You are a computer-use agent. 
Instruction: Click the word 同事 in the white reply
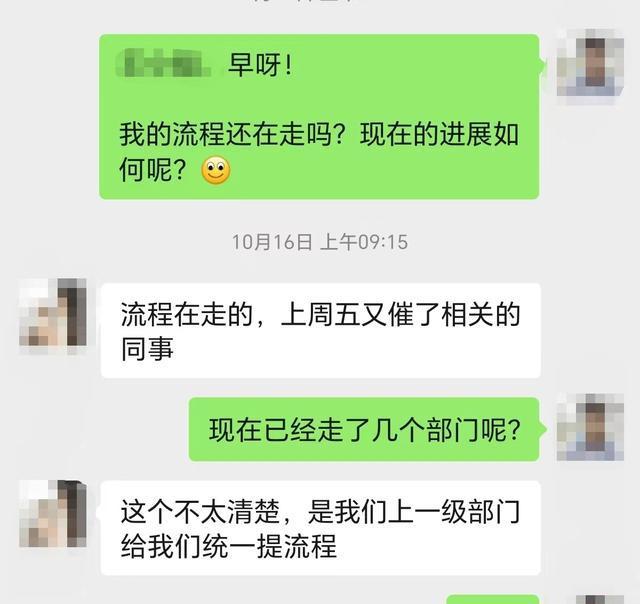147,349
